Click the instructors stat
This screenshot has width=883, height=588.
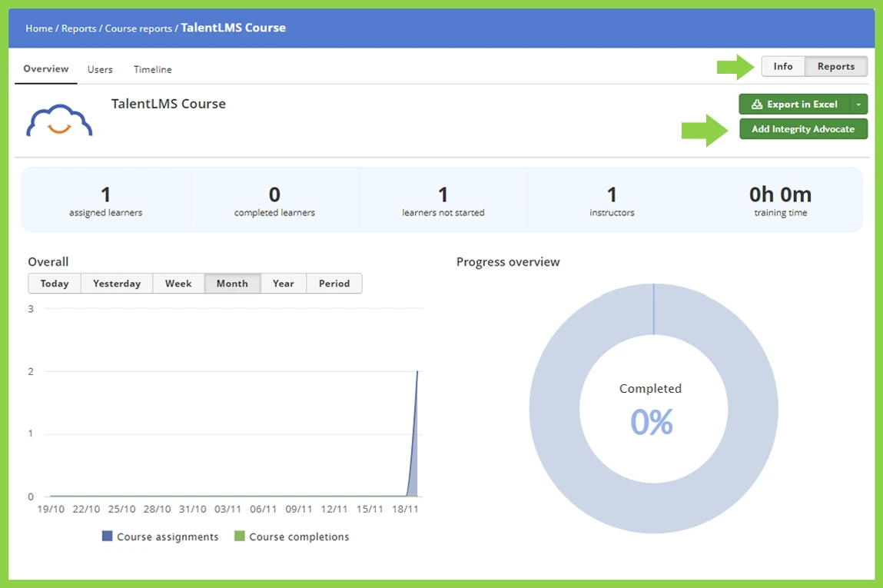point(612,200)
